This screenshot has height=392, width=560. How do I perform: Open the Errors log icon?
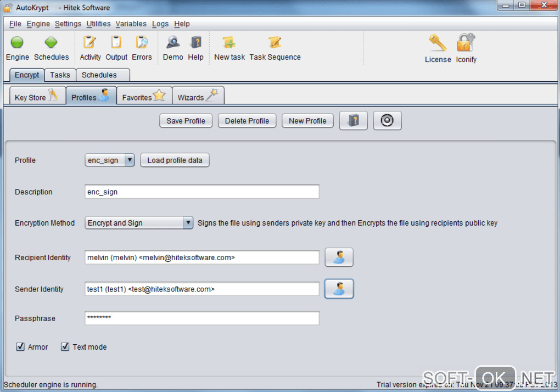pos(142,42)
